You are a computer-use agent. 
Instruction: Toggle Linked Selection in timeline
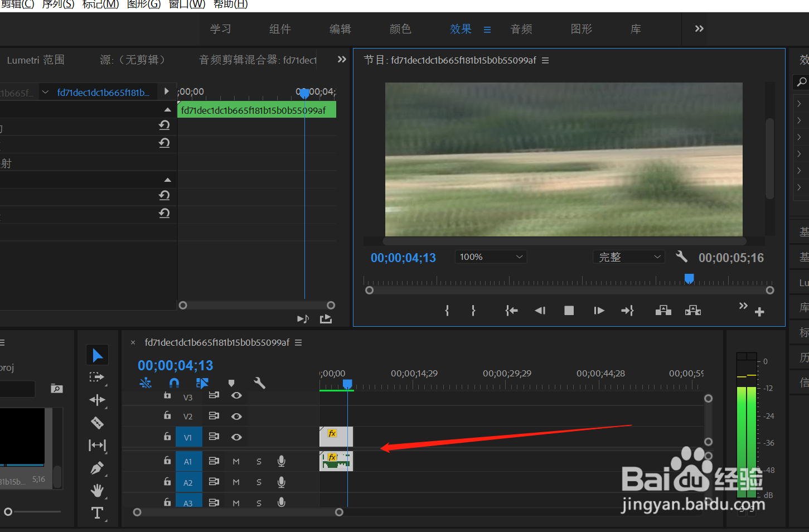pyautogui.click(x=202, y=383)
